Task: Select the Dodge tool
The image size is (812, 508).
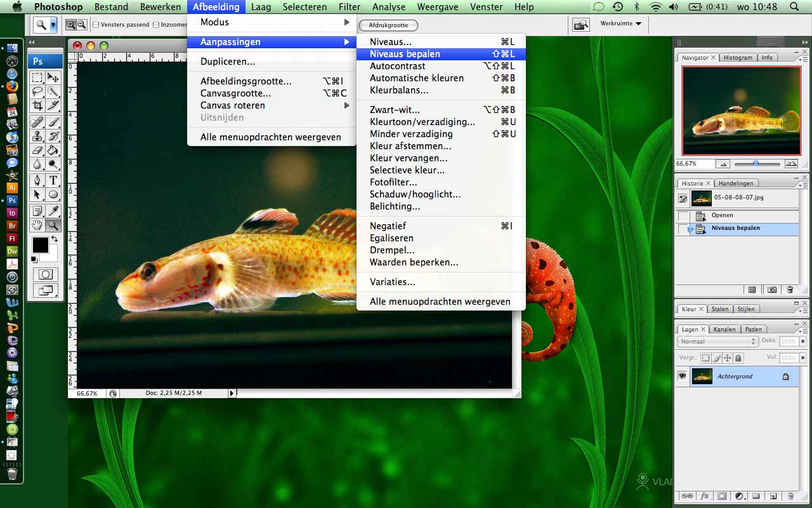Action: point(53,164)
